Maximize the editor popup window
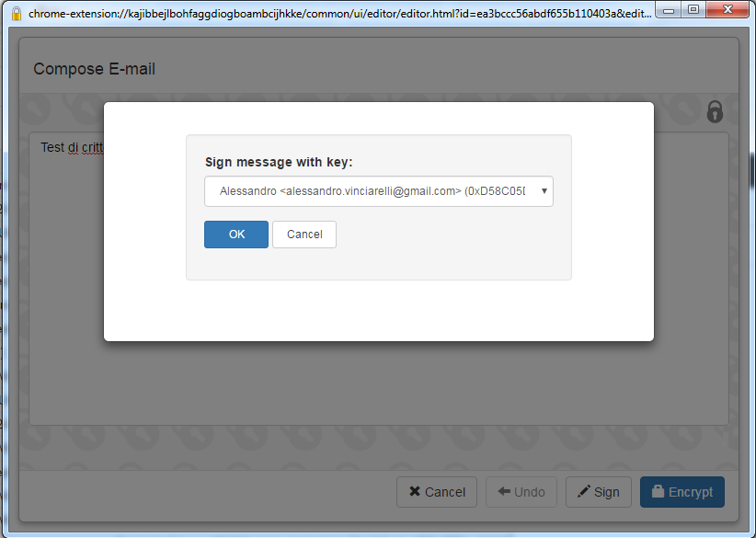 (x=693, y=9)
